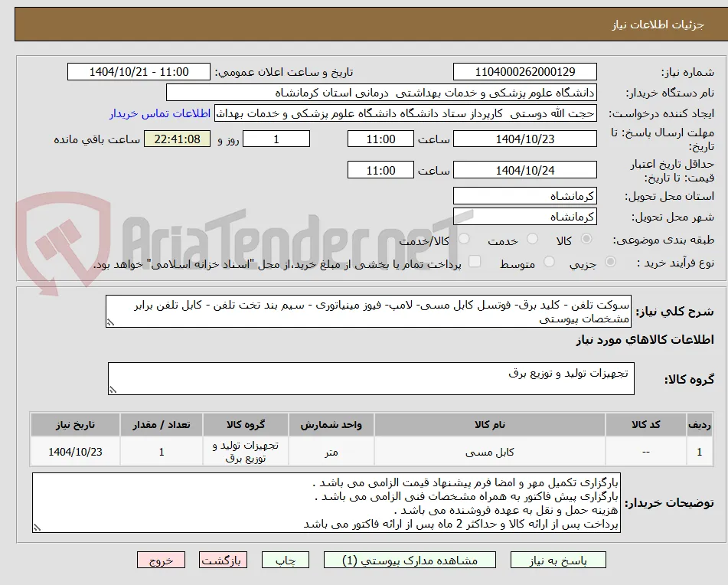This screenshot has height=585, width=728.
Task: Click the table cell date 1404/10/23
Action: [x=75, y=452]
